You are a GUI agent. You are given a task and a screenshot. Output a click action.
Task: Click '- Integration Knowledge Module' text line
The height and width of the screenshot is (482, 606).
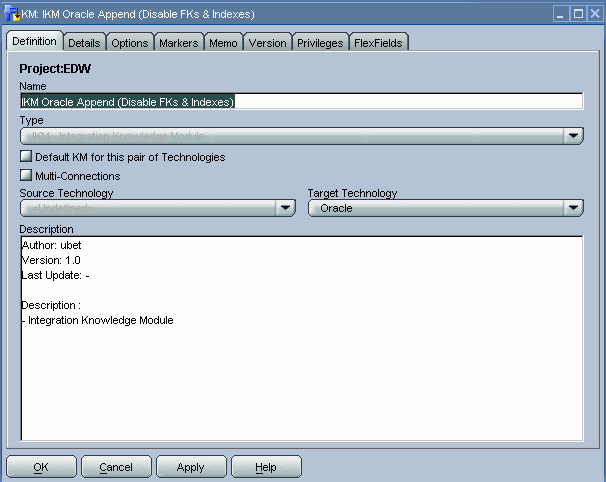97,320
